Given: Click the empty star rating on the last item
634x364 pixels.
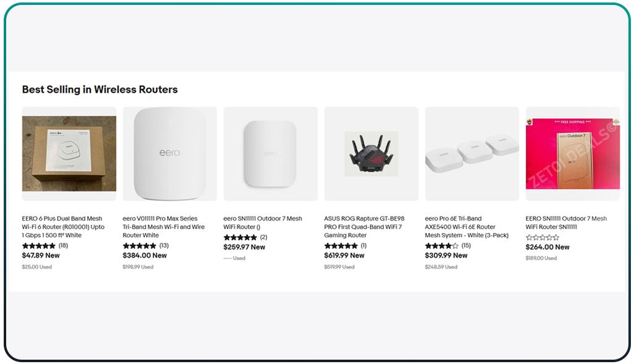Looking at the screenshot, I should tap(542, 237).
